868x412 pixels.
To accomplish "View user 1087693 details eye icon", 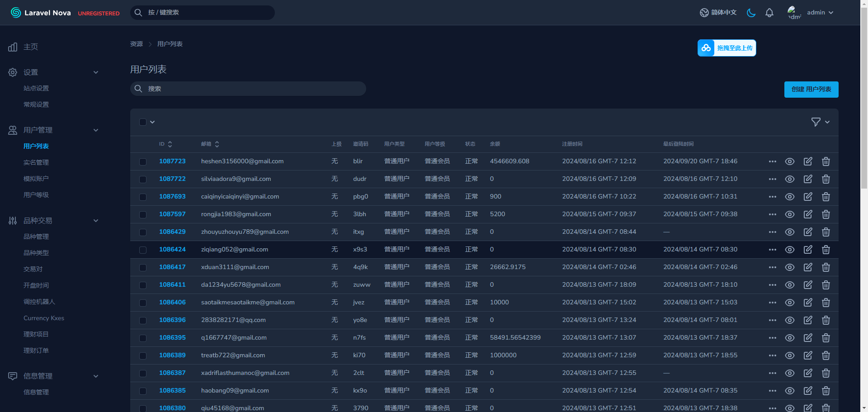I will click(789, 197).
